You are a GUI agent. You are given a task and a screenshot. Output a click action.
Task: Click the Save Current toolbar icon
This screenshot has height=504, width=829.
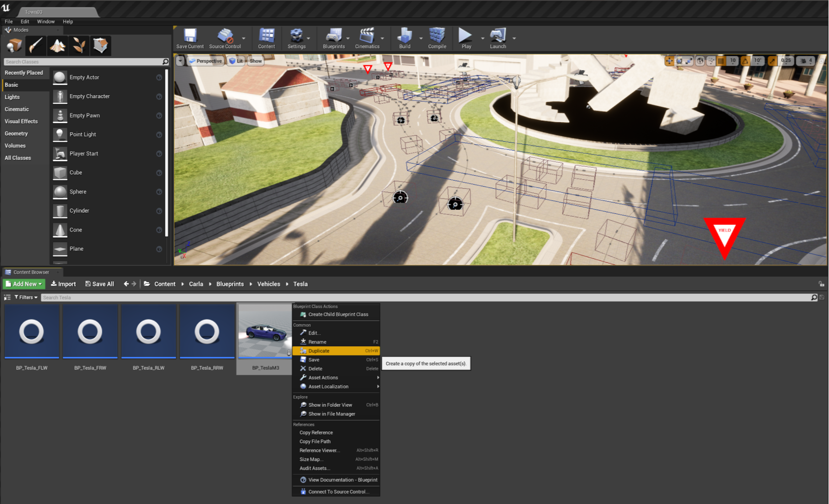click(190, 39)
